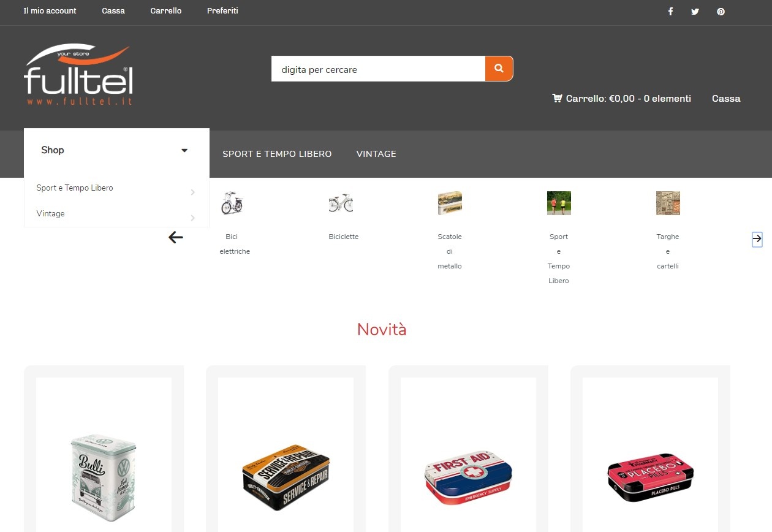The width and height of the screenshot is (772, 532).
Task: Select VINTAGE in the navigation bar
Action: tap(376, 154)
